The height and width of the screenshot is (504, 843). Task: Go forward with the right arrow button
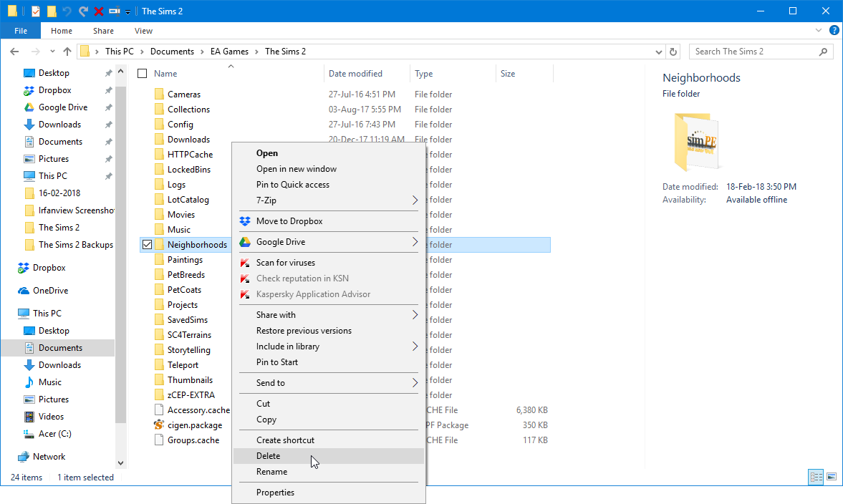click(x=36, y=52)
